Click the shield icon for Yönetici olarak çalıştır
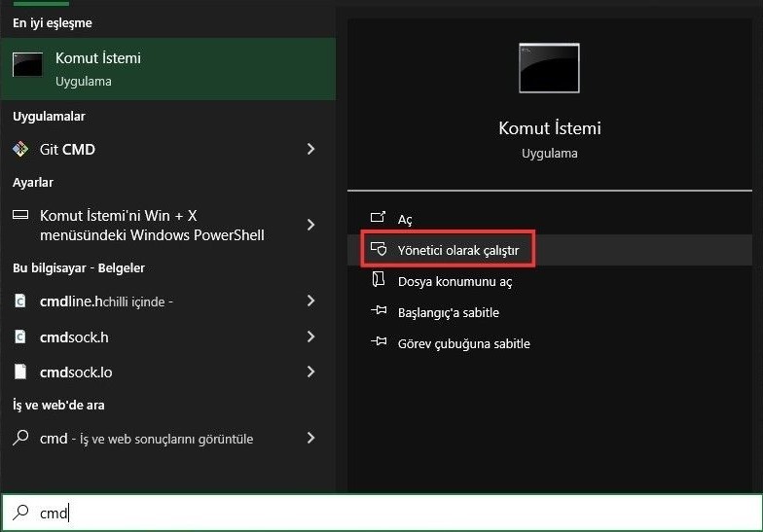 (x=380, y=250)
